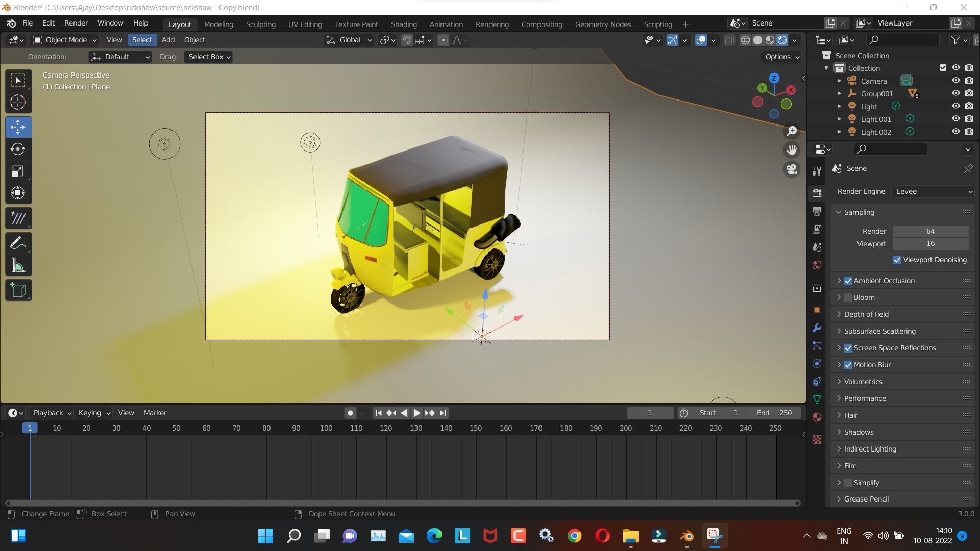Screen dimensions: 980x551
Task: Hide the Light.001 object in viewport
Action: pyautogui.click(x=955, y=118)
